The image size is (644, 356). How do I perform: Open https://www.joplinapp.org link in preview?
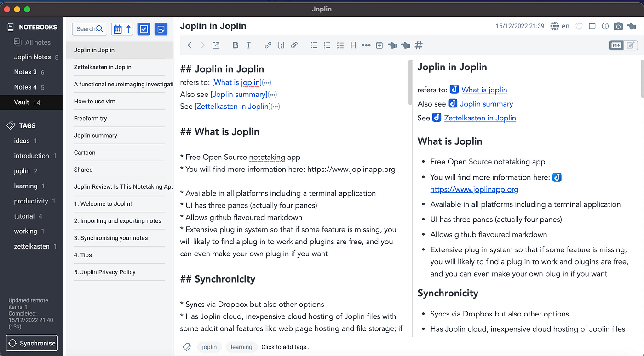[x=474, y=189]
